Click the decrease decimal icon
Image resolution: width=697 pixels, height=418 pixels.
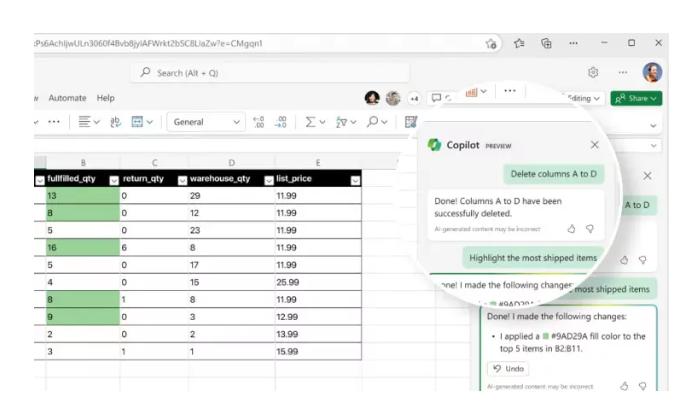(281, 122)
